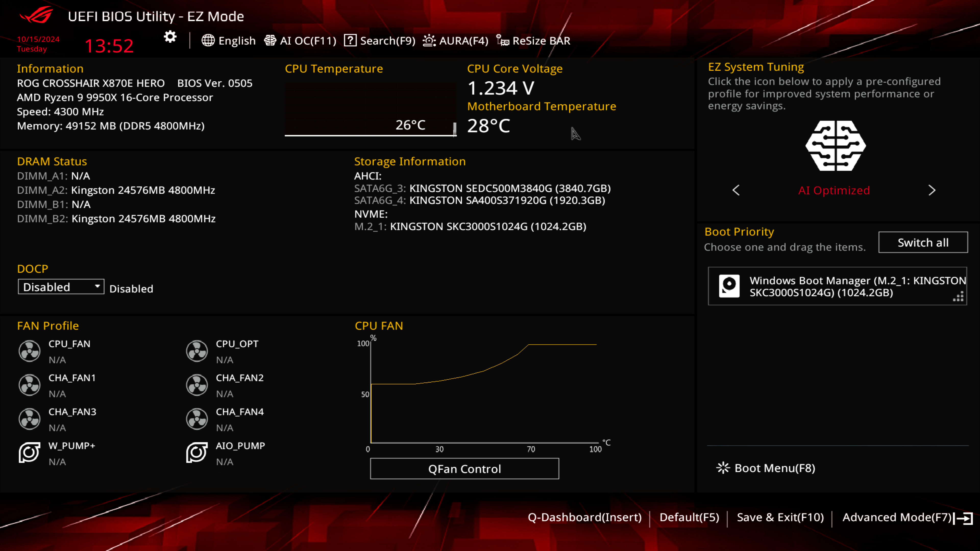Viewport: 980px width, 551px height.
Task: Toggle ReSize BAR option
Action: [533, 41]
